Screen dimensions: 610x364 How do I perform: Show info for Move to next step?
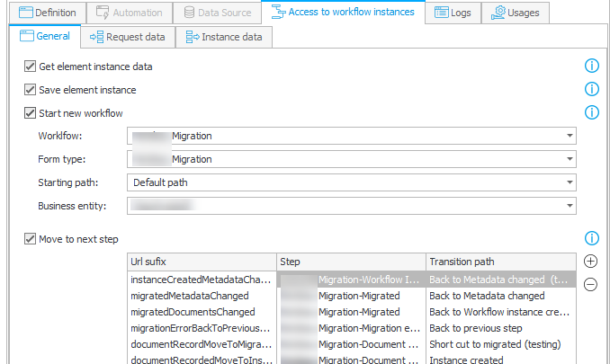[592, 238]
